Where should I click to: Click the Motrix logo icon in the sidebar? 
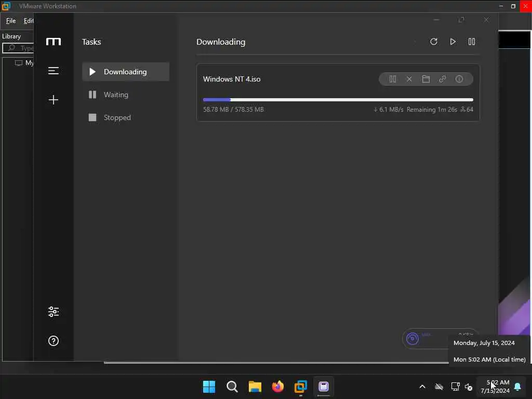point(54,42)
